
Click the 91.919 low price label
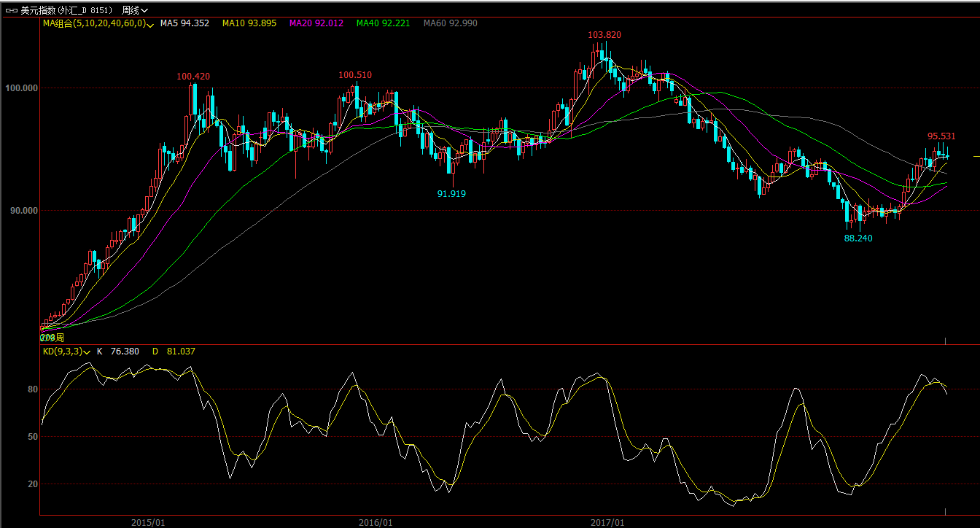pos(451,194)
